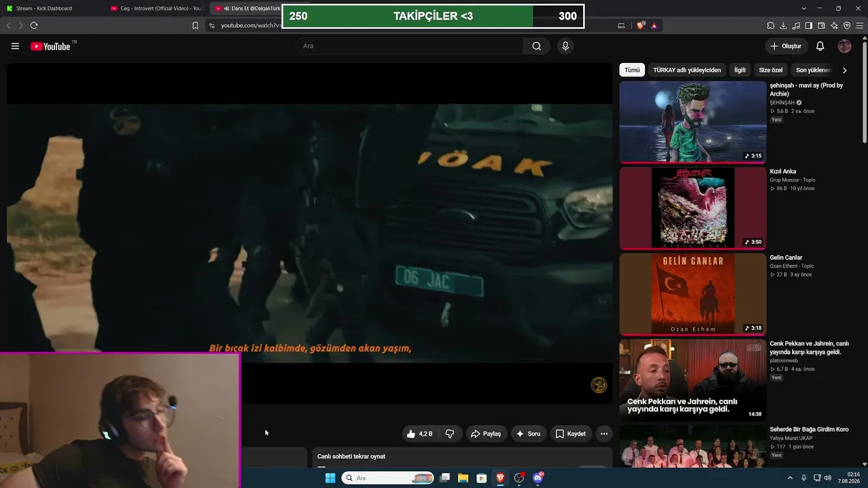Open Windows Start menu
The width and height of the screenshot is (868, 488).
(330, 478)
